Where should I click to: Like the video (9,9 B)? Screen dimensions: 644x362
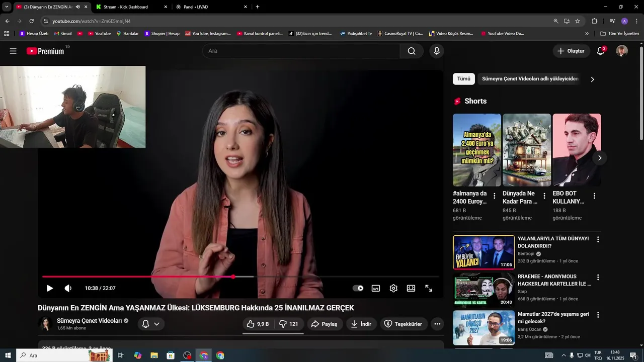tap(258, 324)
